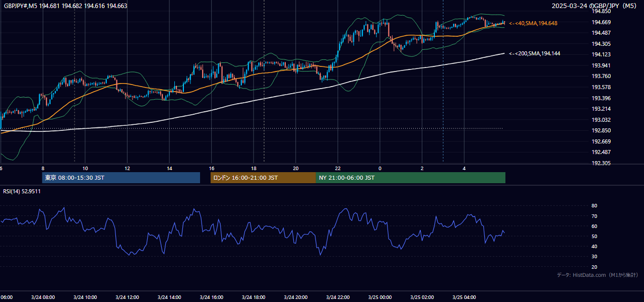This screenshot has width=644, height=302.
Task: Click date label 3/24 22:00
Action: [338, 297]
